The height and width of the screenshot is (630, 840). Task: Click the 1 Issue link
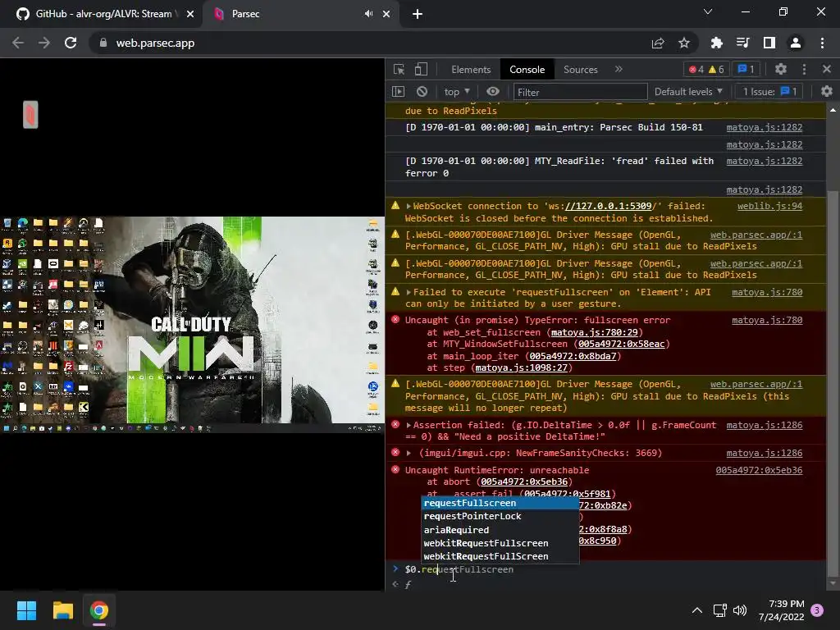[x=769, y=92]
